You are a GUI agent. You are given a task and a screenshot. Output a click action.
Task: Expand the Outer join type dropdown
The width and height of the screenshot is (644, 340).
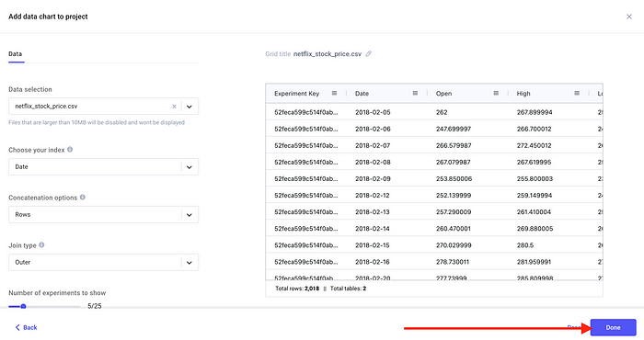190,263
